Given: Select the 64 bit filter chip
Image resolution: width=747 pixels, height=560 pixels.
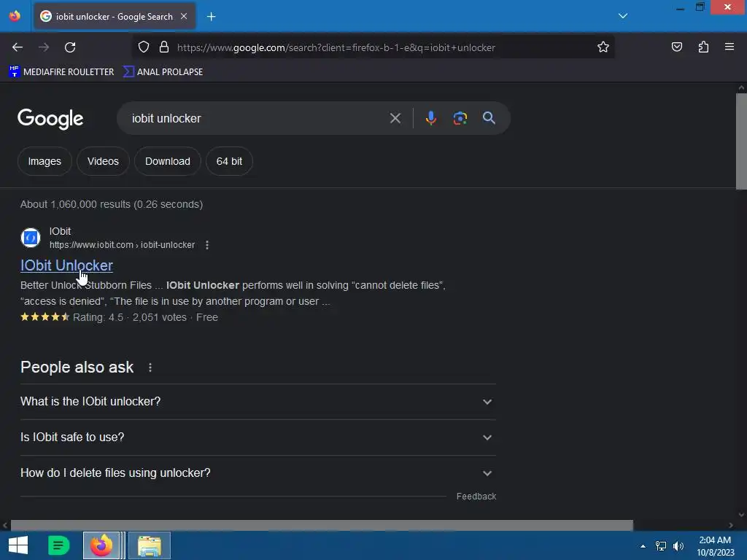Looking at the screenshot, I should coord(229,161).
